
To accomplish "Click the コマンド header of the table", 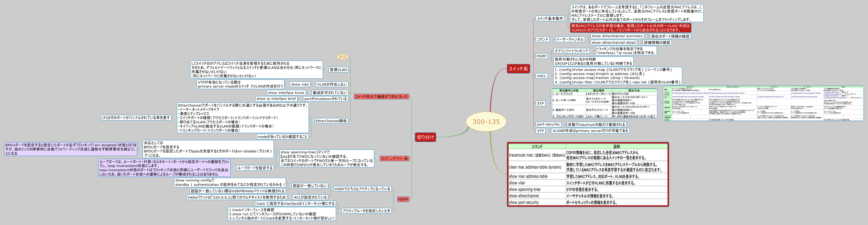I will point(537,147).
